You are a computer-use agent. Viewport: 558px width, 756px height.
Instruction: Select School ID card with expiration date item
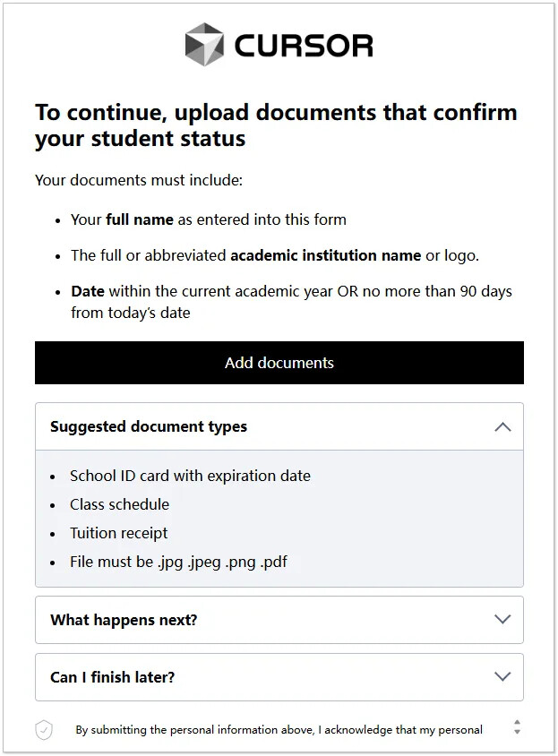point(190,476)
